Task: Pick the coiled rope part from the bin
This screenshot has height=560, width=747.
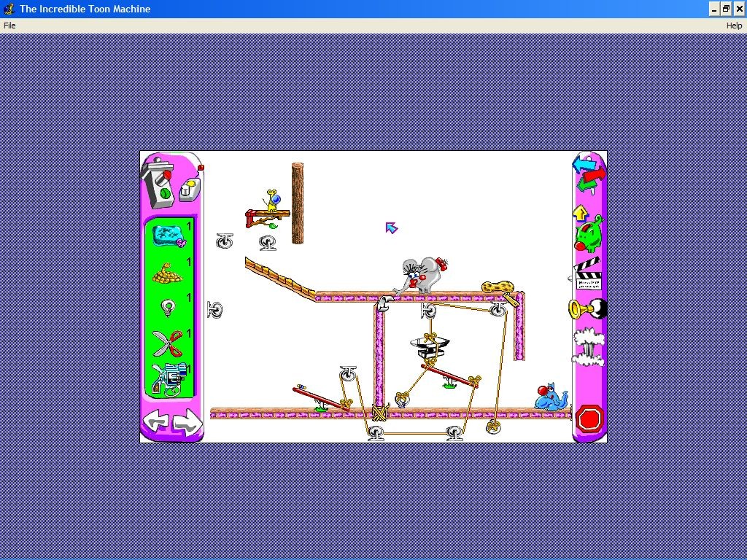Action: pyautogui.click(x=167, y=274)
